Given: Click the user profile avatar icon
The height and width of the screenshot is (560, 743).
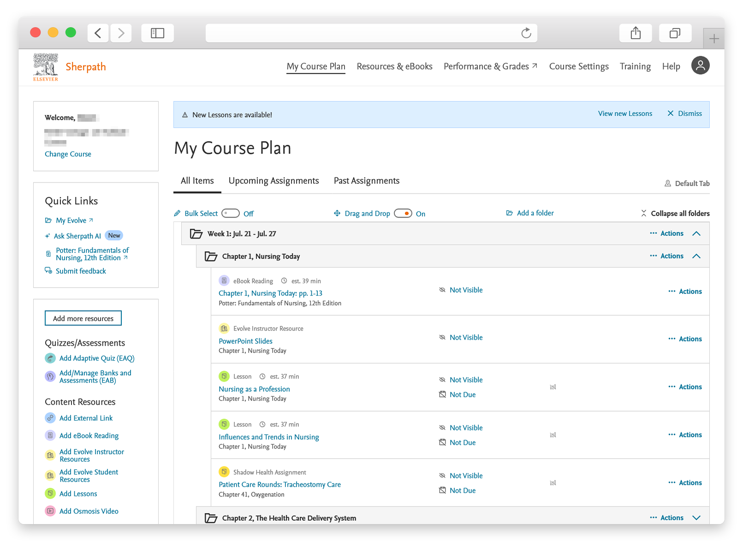Looking at the screenshot, I should point(700,65).
